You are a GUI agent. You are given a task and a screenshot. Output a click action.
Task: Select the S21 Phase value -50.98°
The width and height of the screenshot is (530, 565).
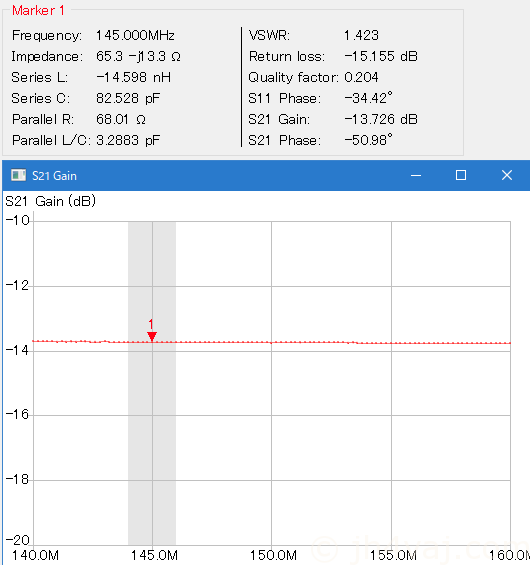(x=368, y=140)
